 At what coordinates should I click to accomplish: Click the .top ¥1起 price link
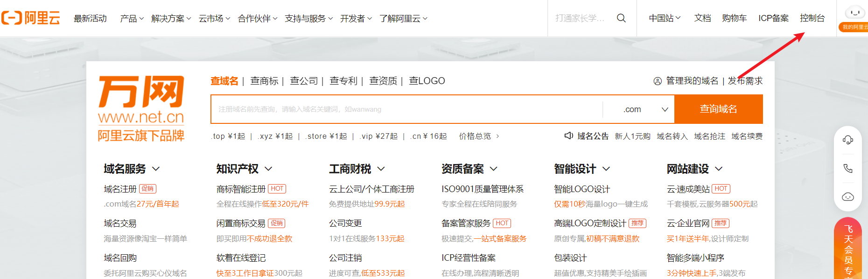(228, 136)
